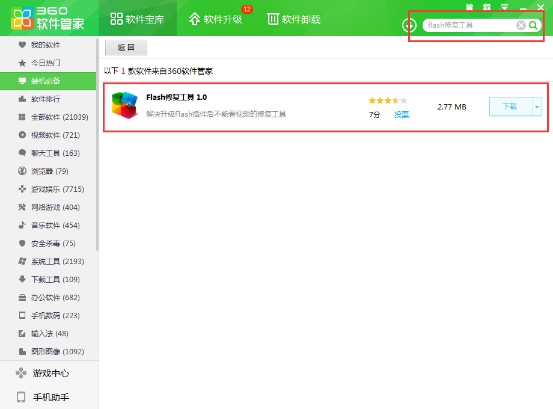Click the down arrow icon of 下载工具
The height and width of the screenshot is (409, 553).
[22, 279]
